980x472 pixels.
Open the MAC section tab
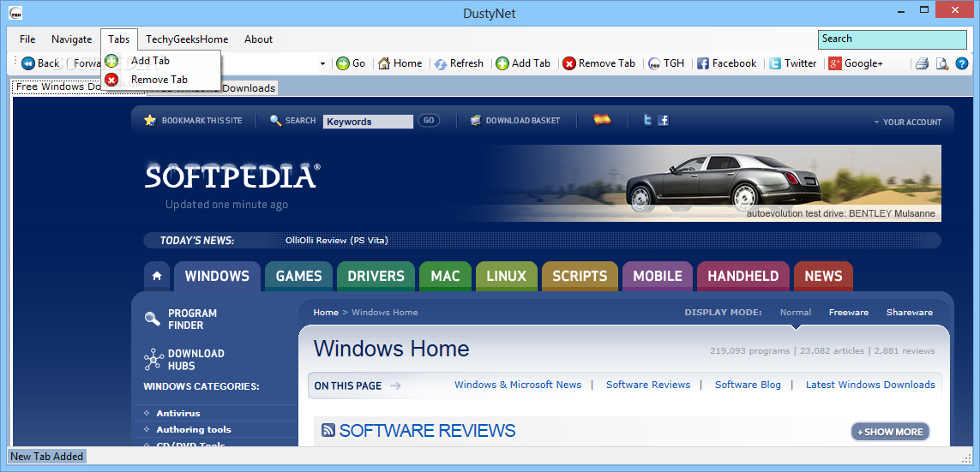445,276
